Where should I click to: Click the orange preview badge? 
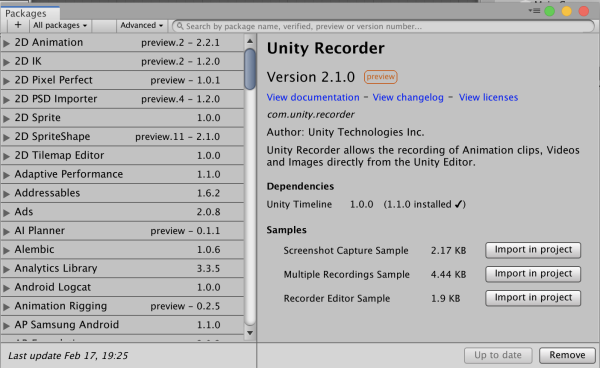(x=380, y=77)
